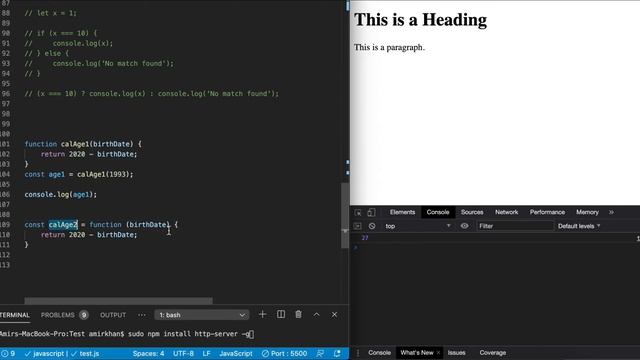Click the feedback icon in the status bar

tap(320, 353)
